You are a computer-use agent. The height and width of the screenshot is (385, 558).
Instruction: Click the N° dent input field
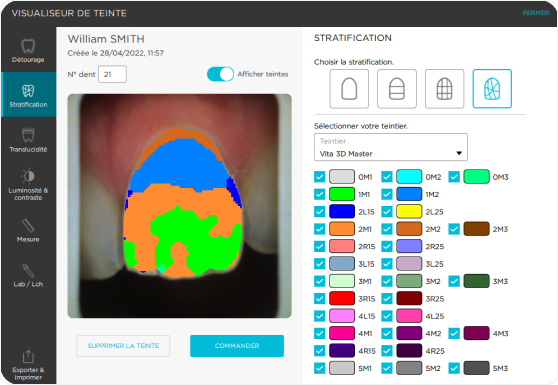(x=112, y=74)
